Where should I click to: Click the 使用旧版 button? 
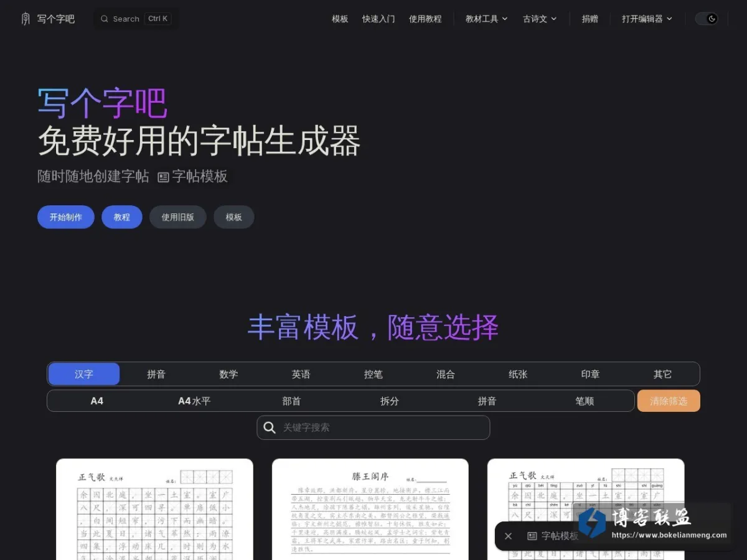pyautogui.click(x=178, y=217)
